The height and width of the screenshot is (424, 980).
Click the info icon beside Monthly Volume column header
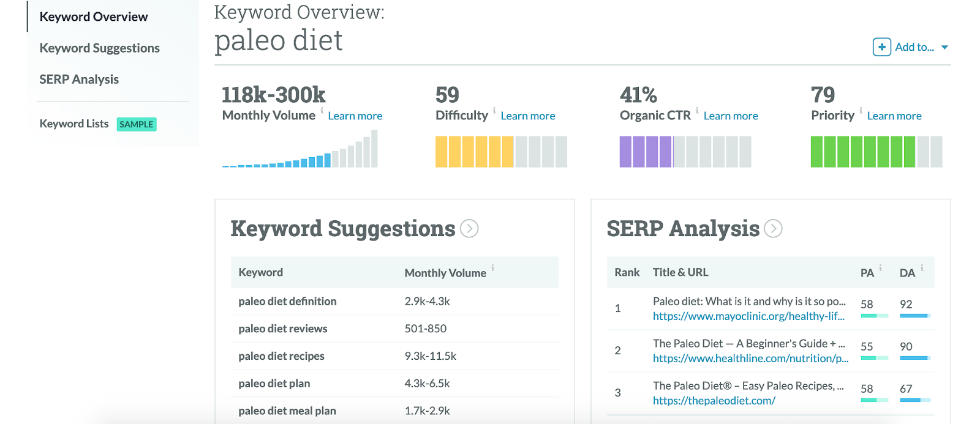tap(494, 268)
